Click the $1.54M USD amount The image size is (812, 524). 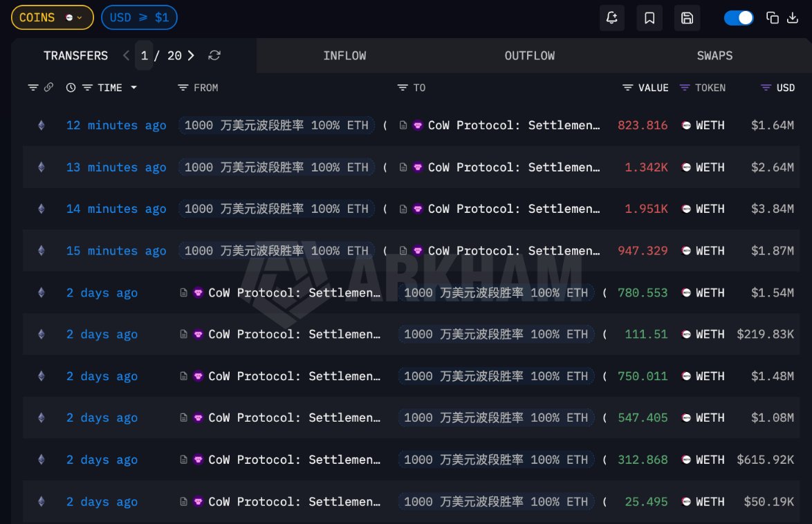pyautogui.click(x=772, y=292)
